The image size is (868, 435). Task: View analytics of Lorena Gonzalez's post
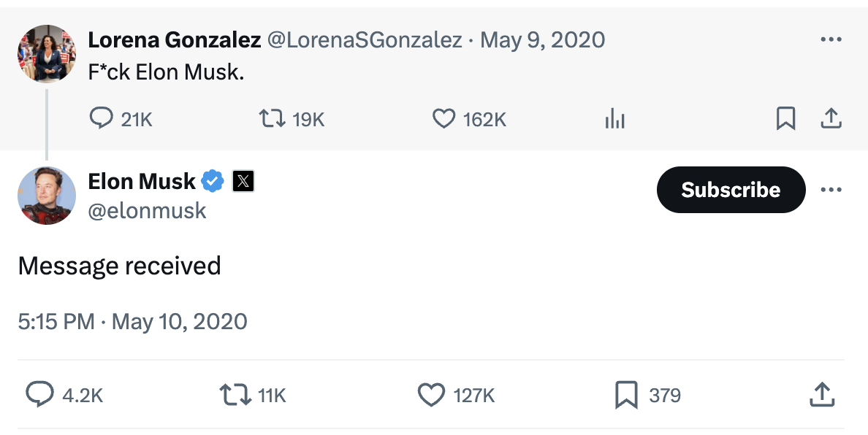[614, 119]
